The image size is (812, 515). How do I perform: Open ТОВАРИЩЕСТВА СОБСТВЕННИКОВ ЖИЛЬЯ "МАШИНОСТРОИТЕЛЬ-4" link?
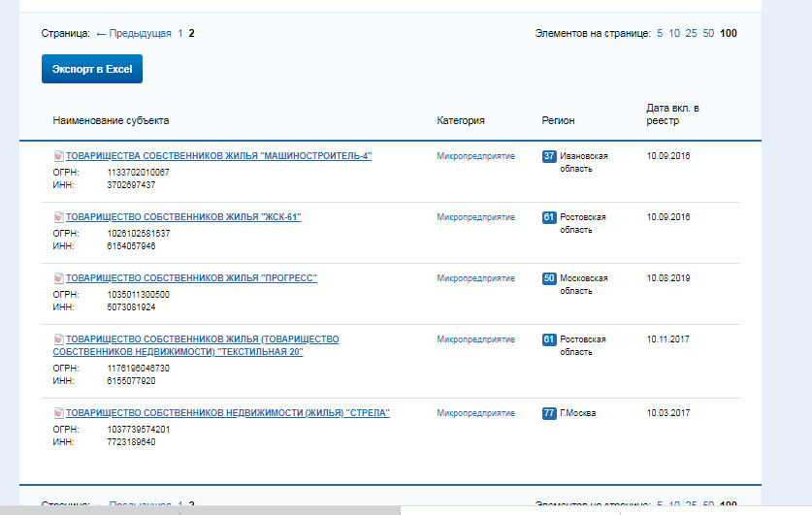tap(218, 156)
